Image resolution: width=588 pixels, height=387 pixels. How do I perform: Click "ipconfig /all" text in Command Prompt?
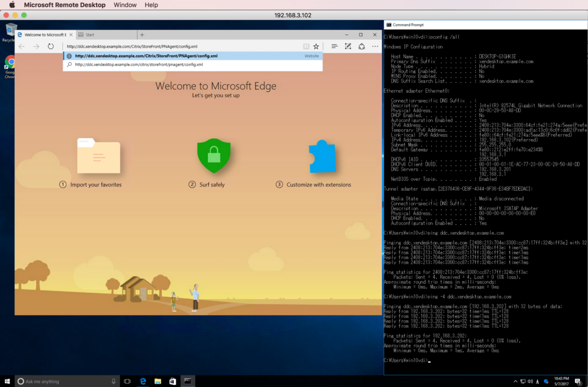click(444, 37)
